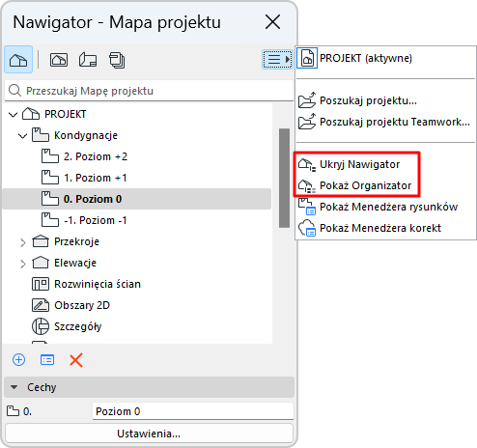Choose Pokaż Menedżera korekt entry

click(x=385, y=228)
